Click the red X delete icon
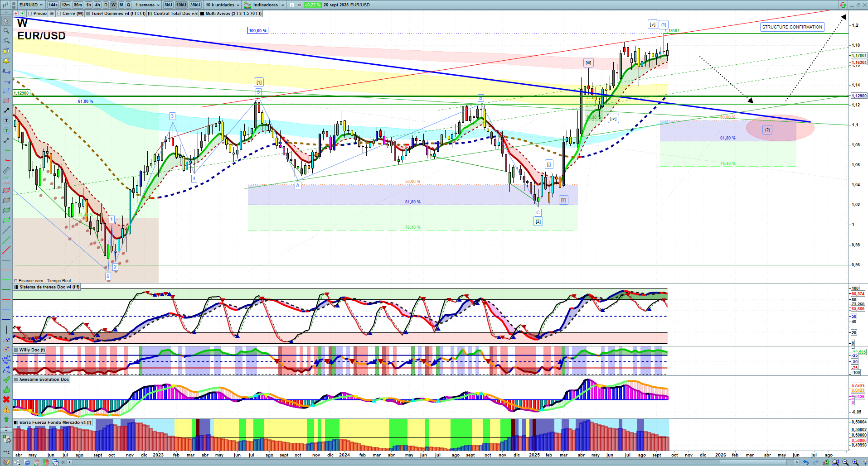This screenshot has height=466, width=868. point(6,399)
